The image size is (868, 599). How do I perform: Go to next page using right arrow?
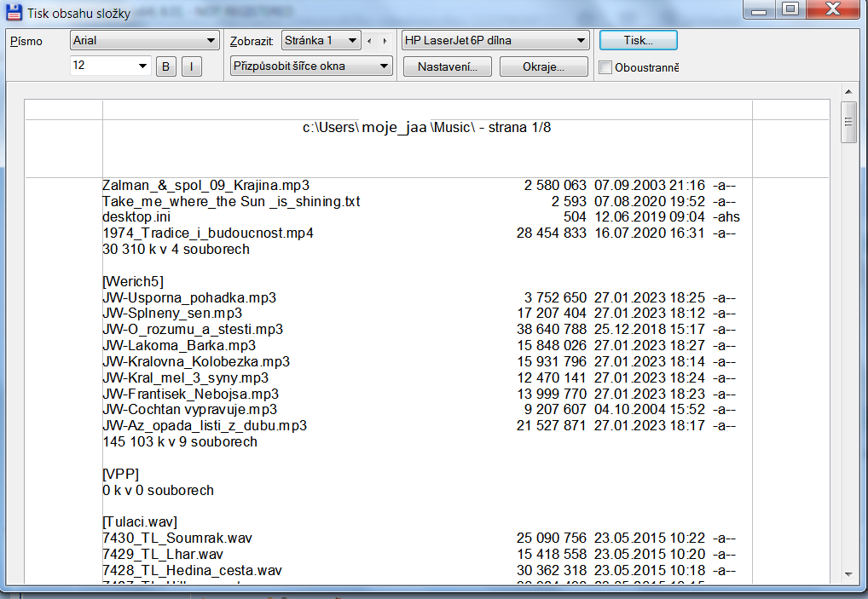coord(385,40)
